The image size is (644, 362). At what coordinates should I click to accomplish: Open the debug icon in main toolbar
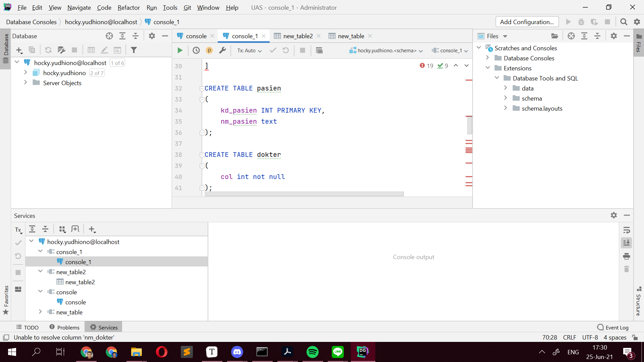581,21
